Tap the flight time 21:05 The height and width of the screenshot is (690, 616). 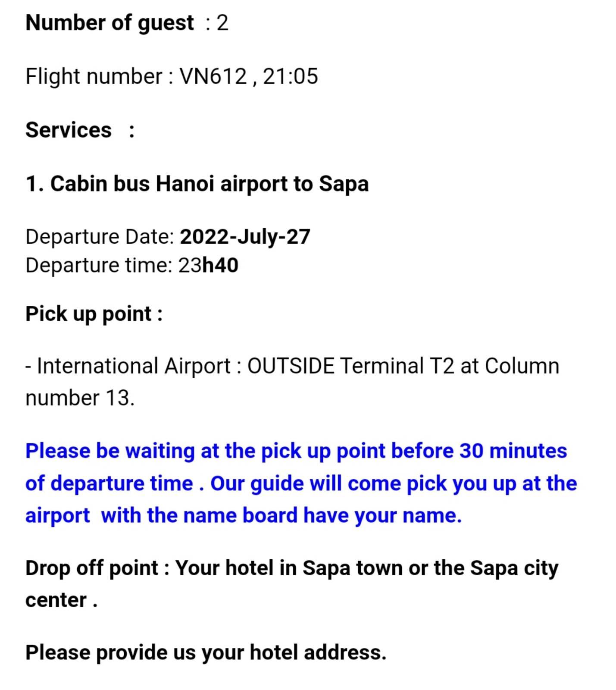click(x=290, y=77)
